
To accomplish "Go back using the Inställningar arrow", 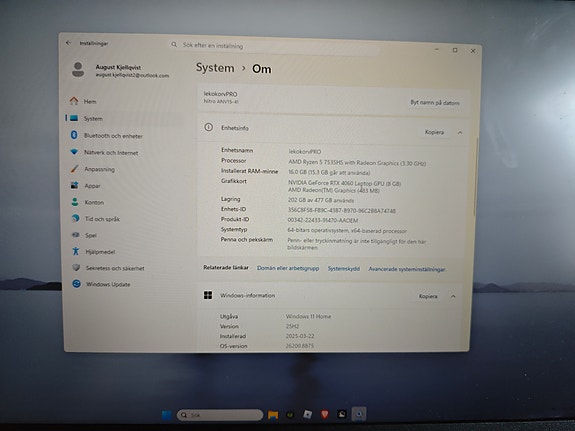I will point(68,43).
